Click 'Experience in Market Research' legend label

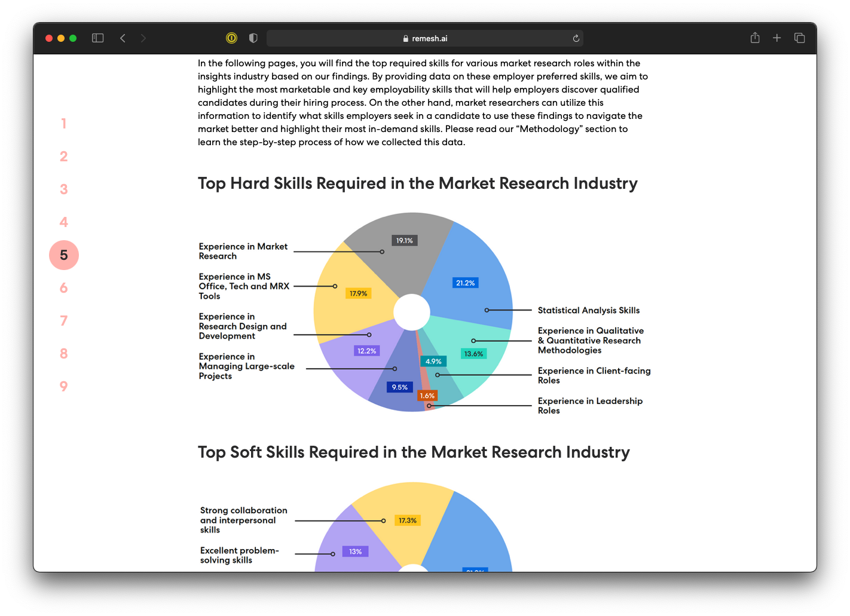click(x=243, y=251)
